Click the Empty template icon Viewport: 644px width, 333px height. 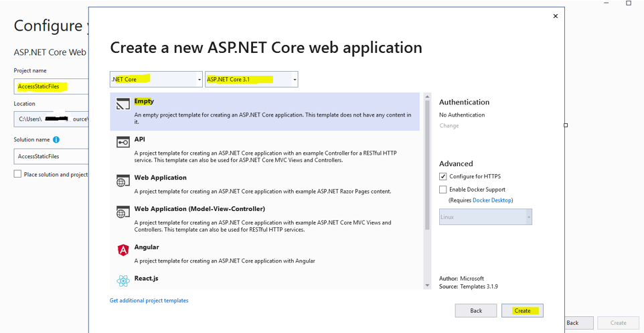(x=123, y=104)
